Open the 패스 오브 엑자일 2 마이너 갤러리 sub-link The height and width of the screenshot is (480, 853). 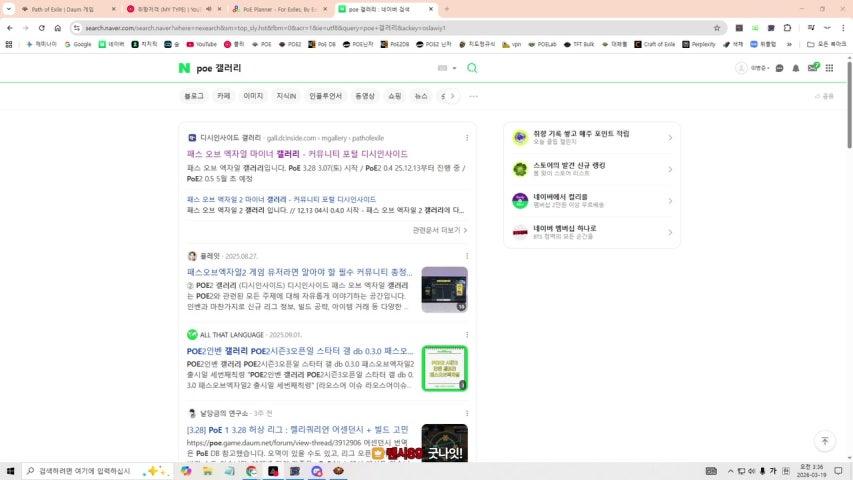point(281,199)
